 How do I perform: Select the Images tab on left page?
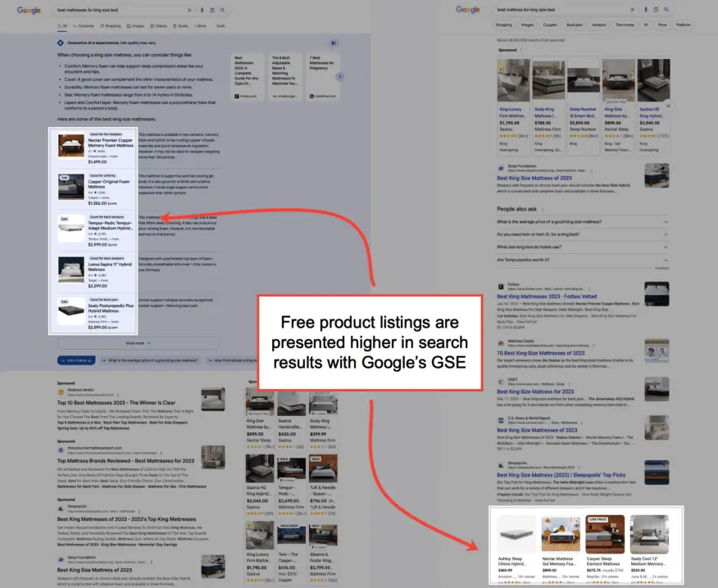point(135,25)
